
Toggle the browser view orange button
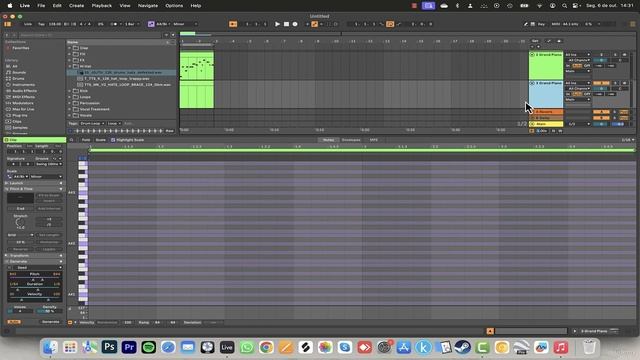click(x=8, y=24)
